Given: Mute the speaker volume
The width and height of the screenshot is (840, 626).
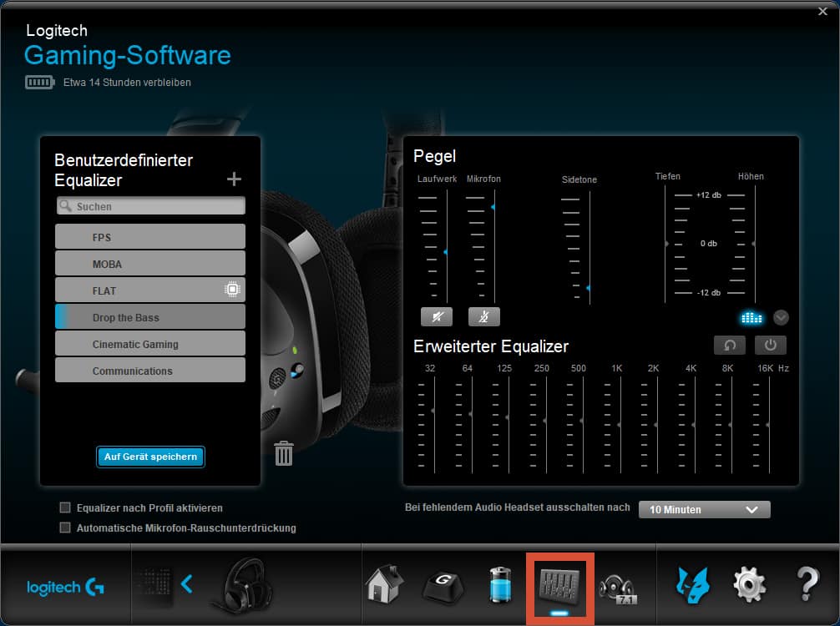Looking at the screenshot, I should (x=437, y=316).
